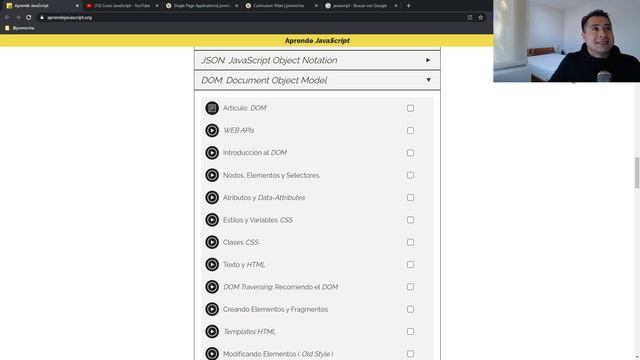The width and height of the screenshot is (640, 360).
Task: Close the Single Page Applications tab
Action: (x=236, y=6)
